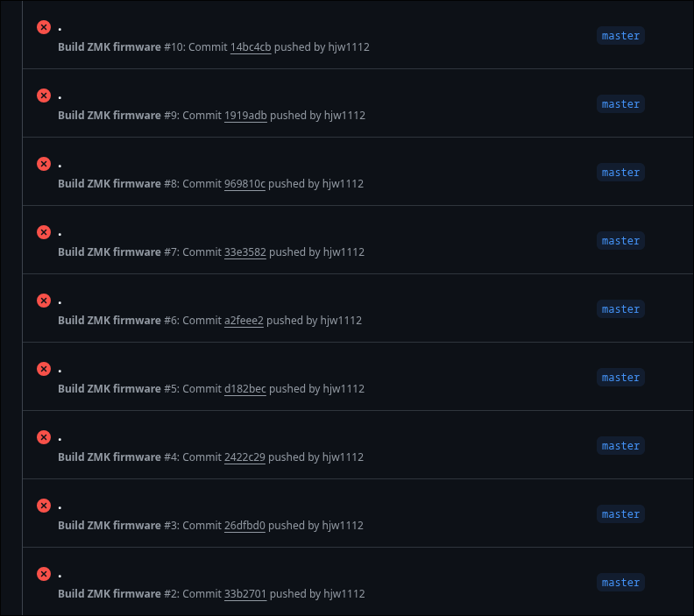Image resolution: width=694 pixels, height=616 pixels.
Task: Open commit 33b2701 link
Action: click(x=245, y=594)
